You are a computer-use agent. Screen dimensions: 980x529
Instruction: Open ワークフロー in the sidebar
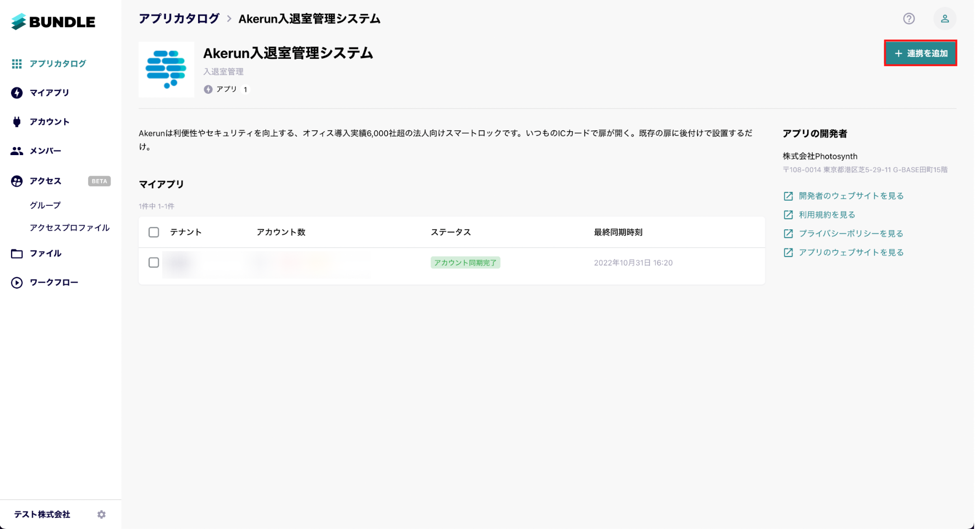[x=54, y=282]
